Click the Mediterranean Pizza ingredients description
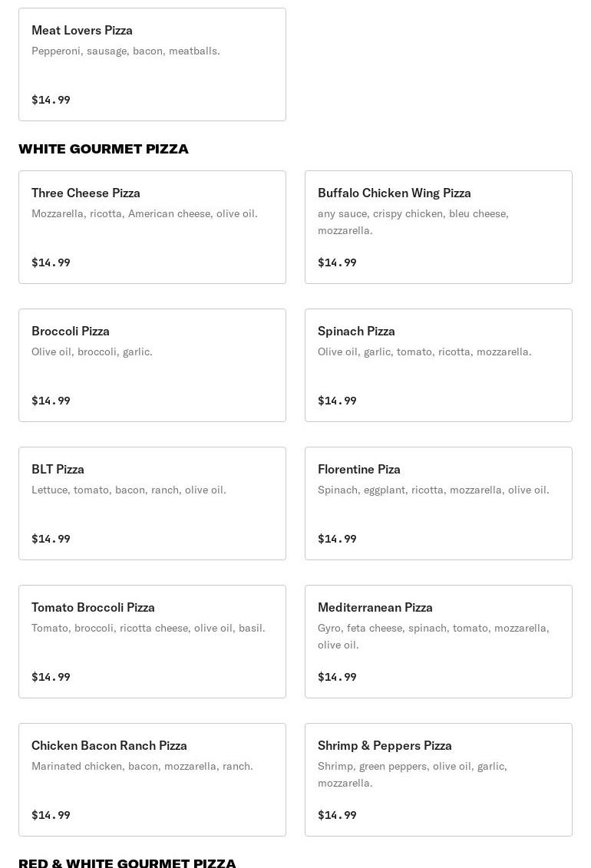This screenshot has width=591, height=868. [x=433, y=636]
